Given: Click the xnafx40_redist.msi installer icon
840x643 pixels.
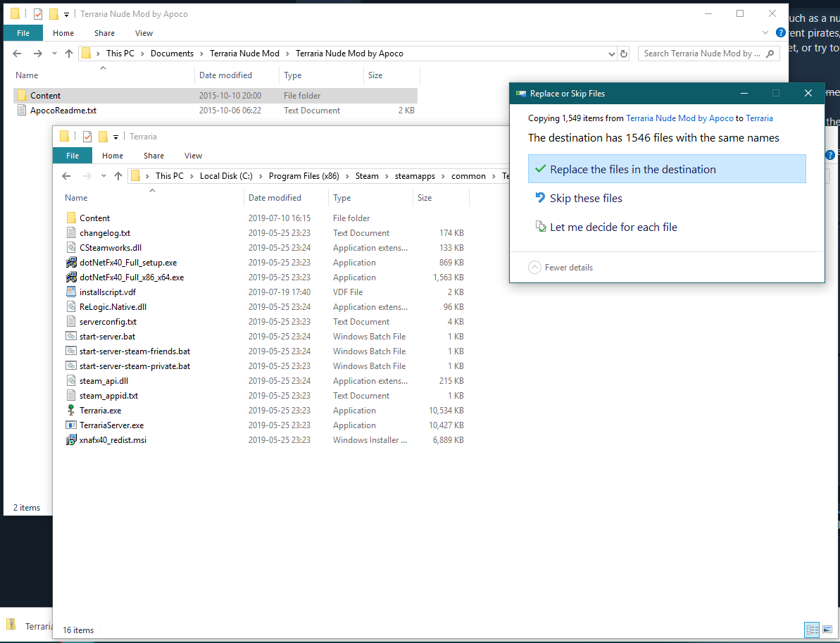Looking at the screenshot, I should (x=70, y=440).
